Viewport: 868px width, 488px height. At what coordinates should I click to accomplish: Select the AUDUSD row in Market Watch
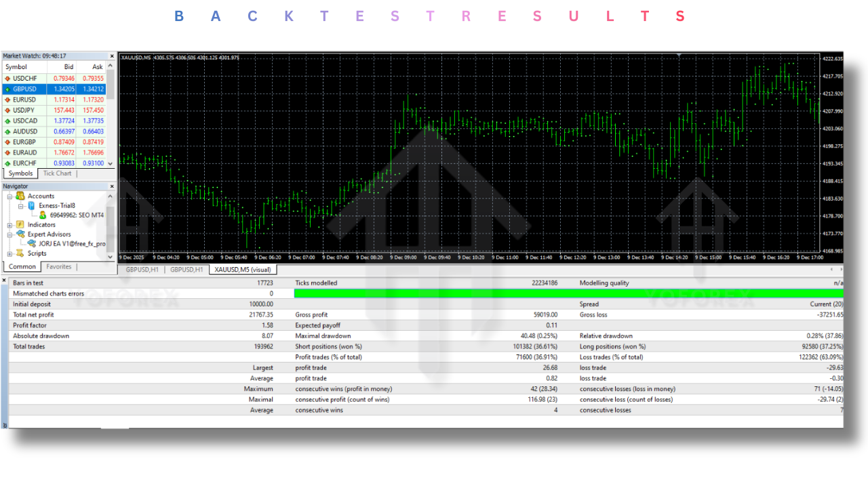[x=24, y=131]
